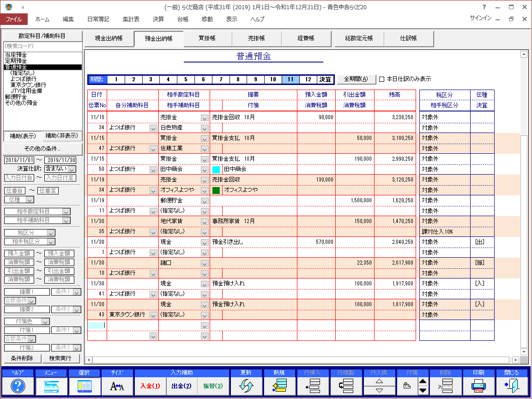Image resolution: width=532 pixels, height=399 pixels.
Task: Click the up arrow beside 付箋 icon
Action: pos(423,382)
